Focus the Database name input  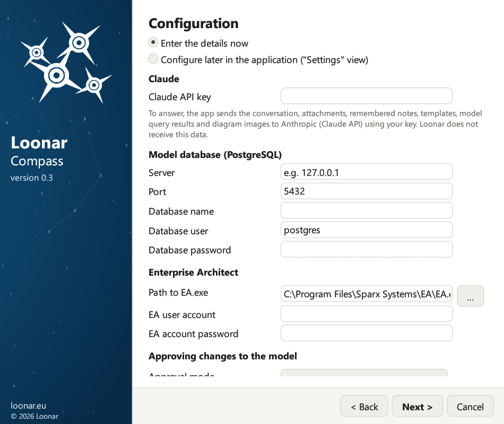pos(367,211)
